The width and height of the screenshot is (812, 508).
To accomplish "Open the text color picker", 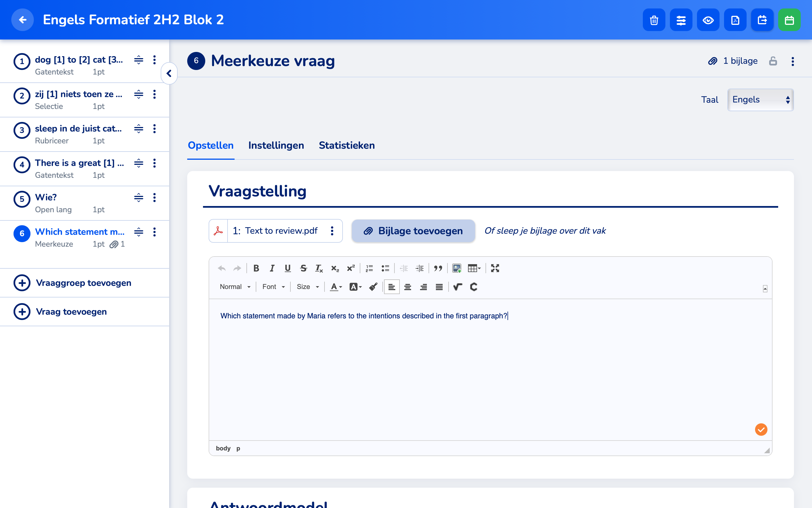I will click(x=336, y=286).
